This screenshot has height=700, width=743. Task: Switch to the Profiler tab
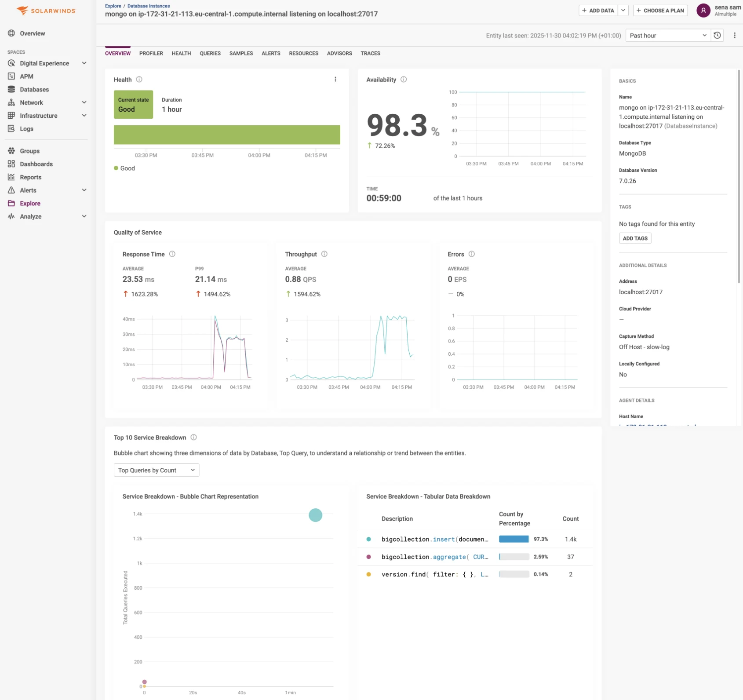[x=151, y=53]
